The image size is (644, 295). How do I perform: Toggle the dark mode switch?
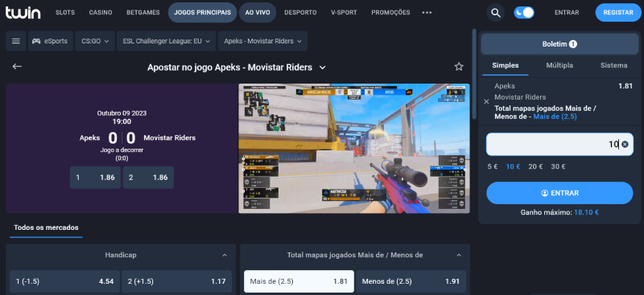[x=524, y=13]
